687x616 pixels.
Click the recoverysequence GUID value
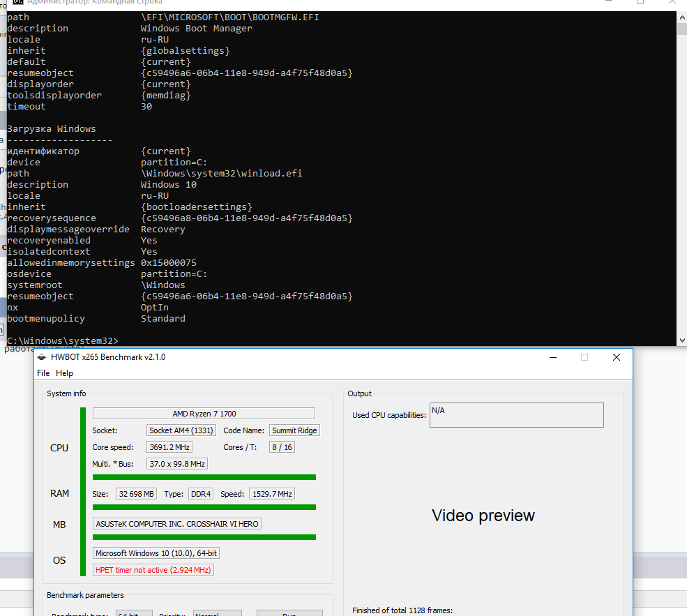coord(247,218)
